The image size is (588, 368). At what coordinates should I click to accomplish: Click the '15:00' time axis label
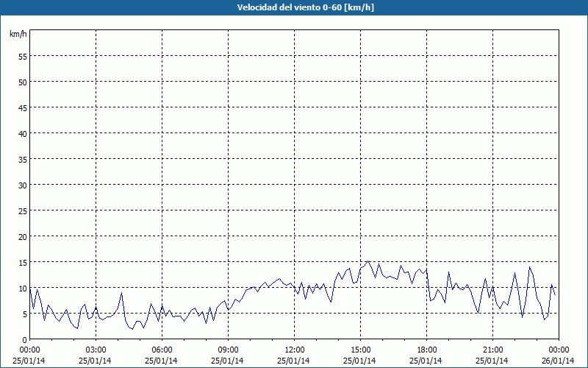(360, 350)
